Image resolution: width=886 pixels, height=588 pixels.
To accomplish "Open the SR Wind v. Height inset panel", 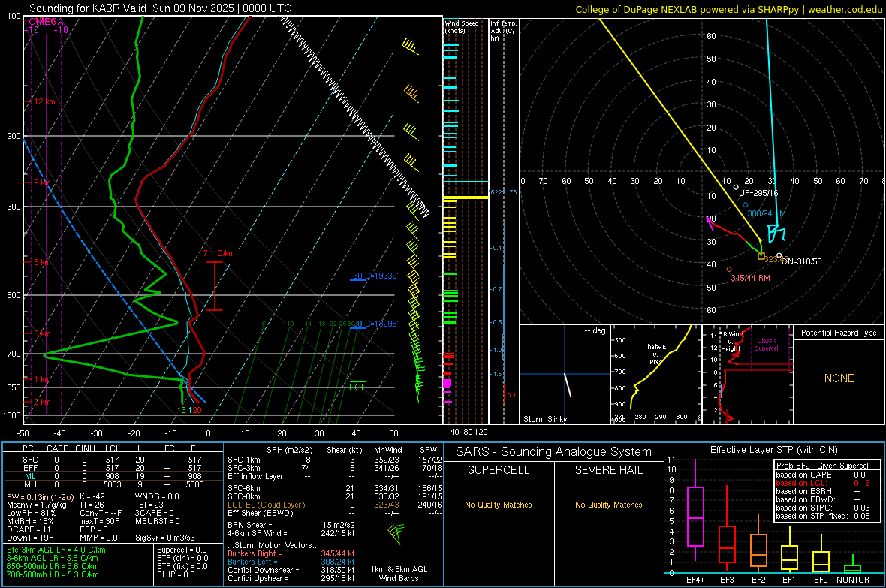I will [x=748, y=374].
